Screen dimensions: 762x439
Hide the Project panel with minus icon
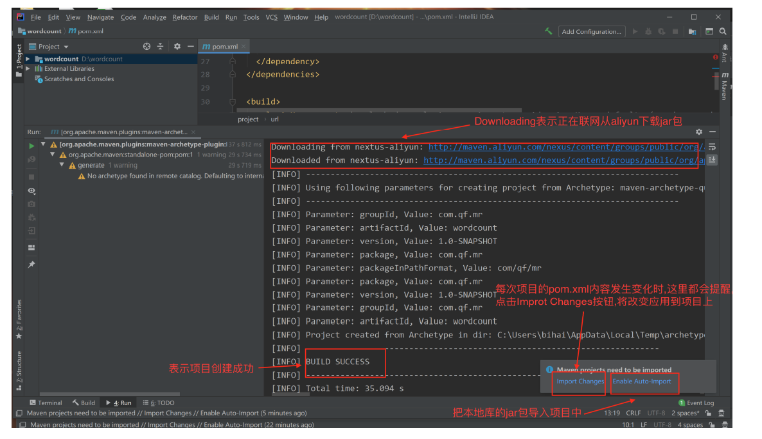[x=190, y=46]
